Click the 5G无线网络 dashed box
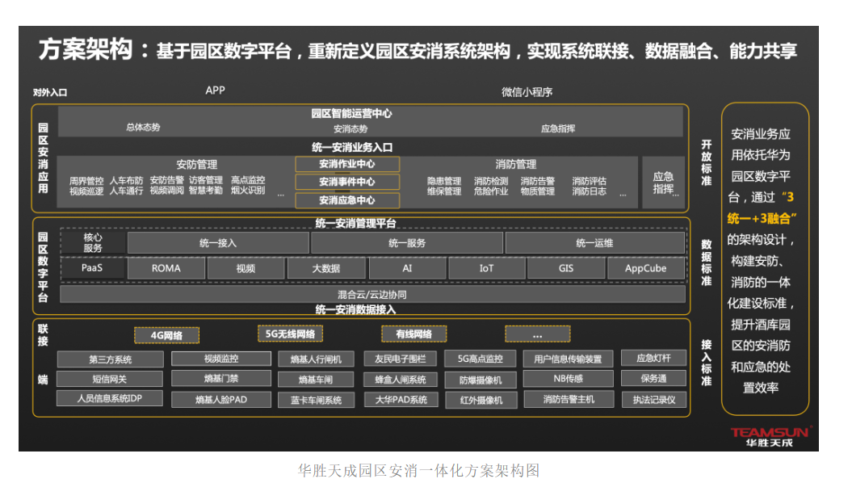 click(x=291, y=334)
